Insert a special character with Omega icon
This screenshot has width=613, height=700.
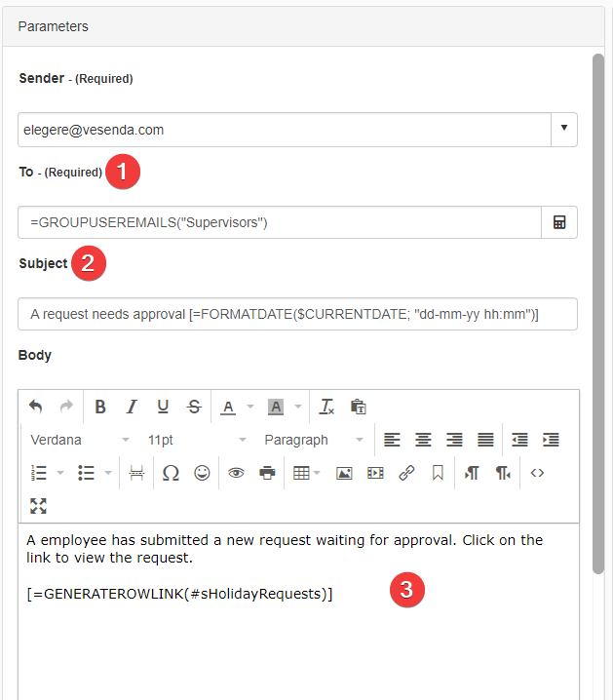pyautogui.click(x=171, y=473)
